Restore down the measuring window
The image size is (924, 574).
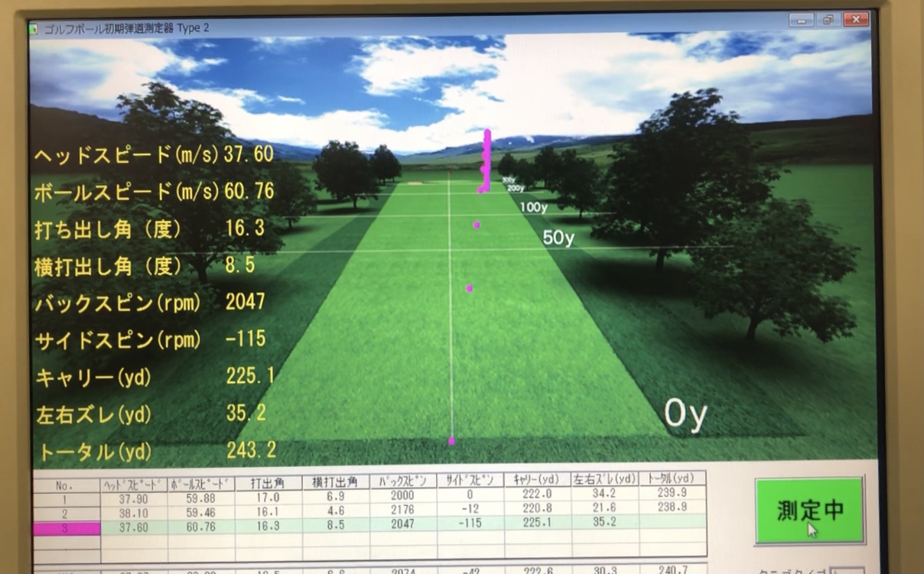[828, 19]
